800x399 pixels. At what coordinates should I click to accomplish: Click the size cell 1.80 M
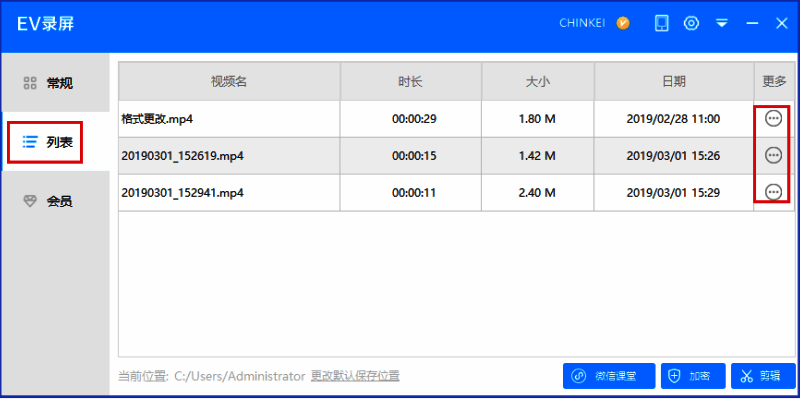click(x=537, y=119)
